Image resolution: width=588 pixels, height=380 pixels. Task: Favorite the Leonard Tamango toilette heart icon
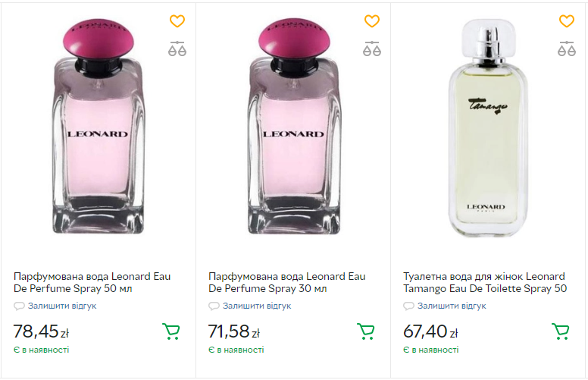tap(567, 21)
